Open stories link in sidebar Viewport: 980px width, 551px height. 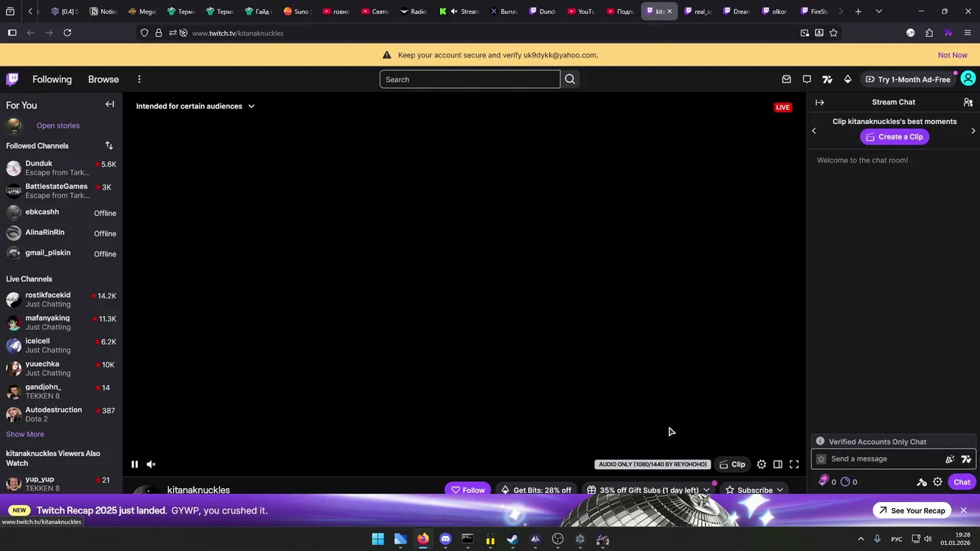coord(58,126)
